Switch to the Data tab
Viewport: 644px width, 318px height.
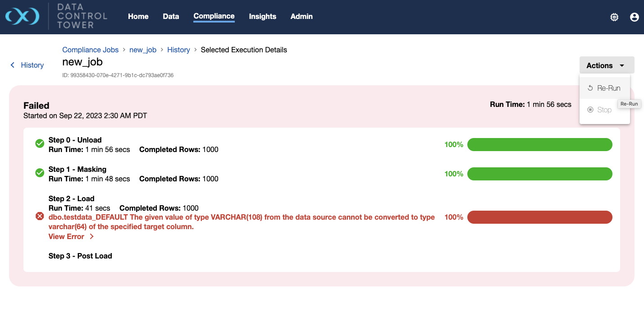171,16
